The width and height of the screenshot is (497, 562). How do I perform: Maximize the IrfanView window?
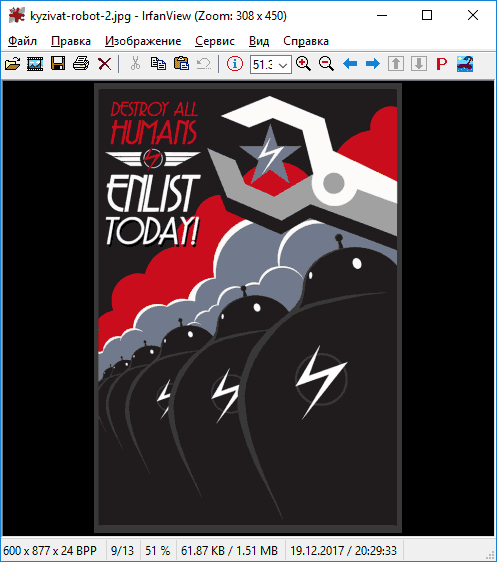(427, 15)
